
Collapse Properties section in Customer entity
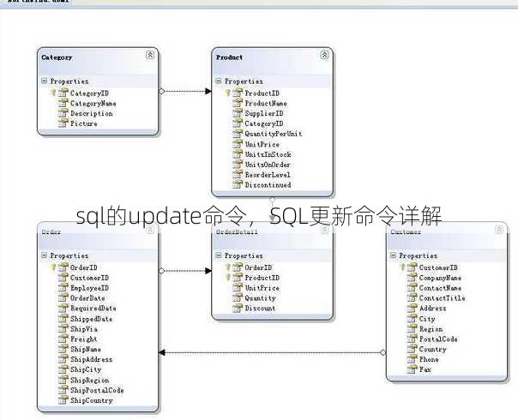(x=393, y=255)
